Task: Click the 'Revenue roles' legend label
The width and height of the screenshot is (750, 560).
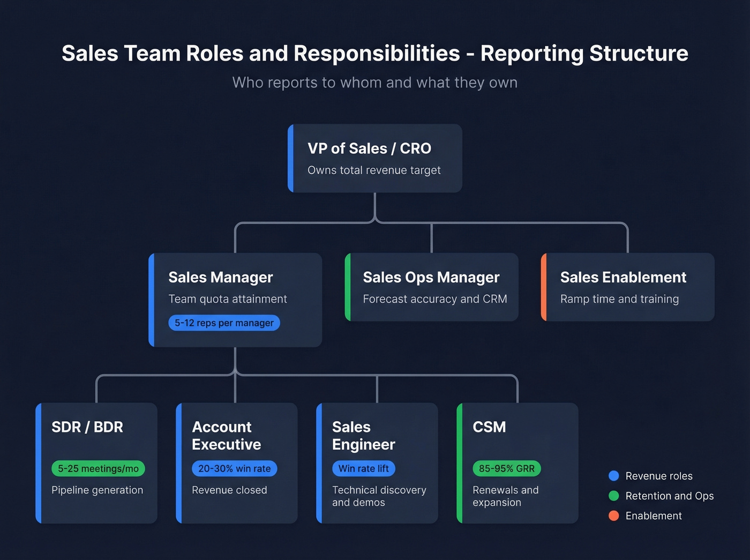Action: click(x=659, y=476)
